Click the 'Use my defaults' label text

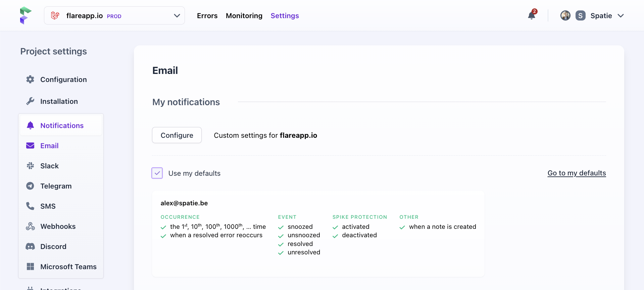(x=194, y=173)
